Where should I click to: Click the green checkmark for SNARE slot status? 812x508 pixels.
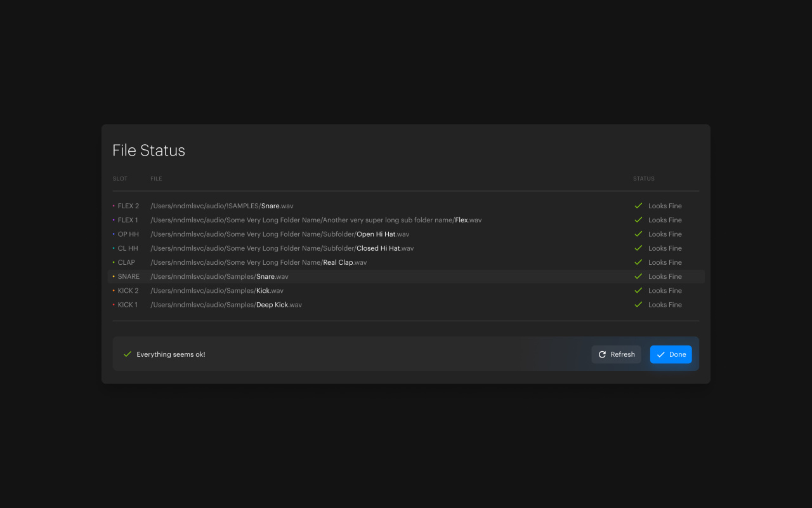tap(638, 276)
